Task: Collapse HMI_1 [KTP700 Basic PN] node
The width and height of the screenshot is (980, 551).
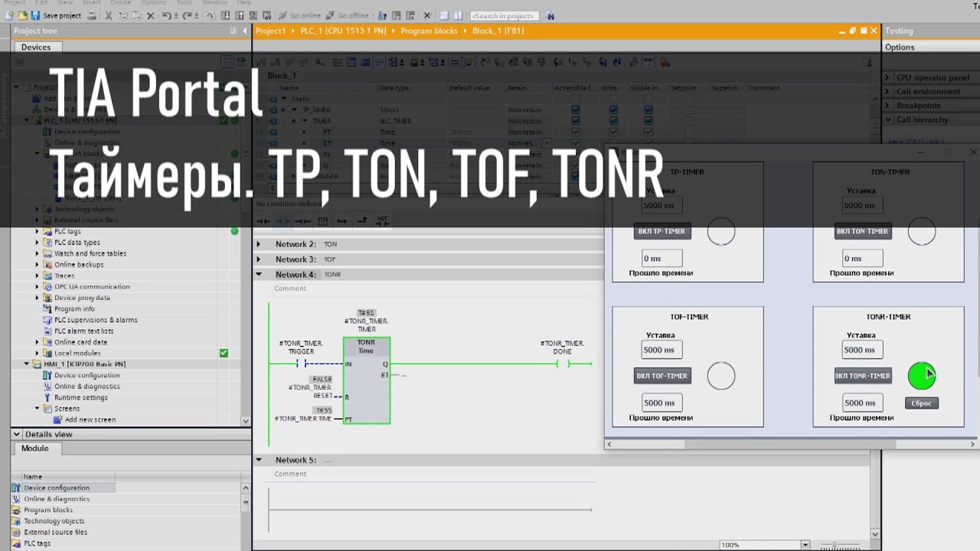Action: (27, 364)
